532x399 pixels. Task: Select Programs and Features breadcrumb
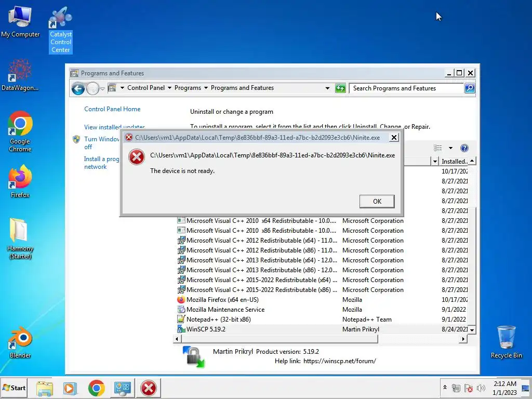(x=242, y=88)
